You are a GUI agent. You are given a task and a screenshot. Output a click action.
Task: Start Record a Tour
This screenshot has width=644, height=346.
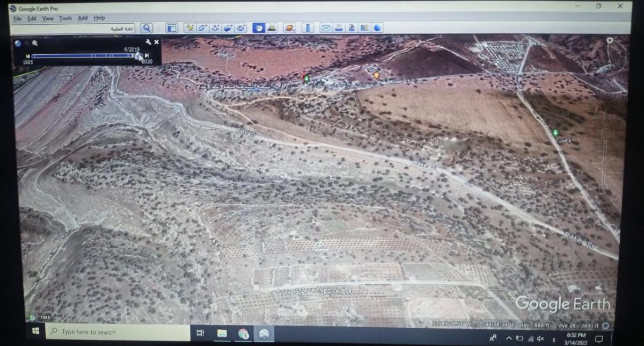240,28
